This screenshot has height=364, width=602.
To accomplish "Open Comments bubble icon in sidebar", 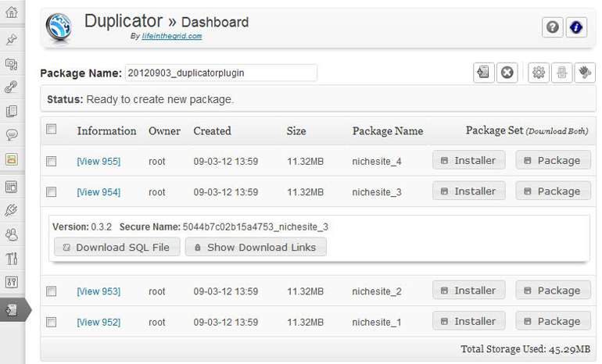I will click(x=12, y=134).
